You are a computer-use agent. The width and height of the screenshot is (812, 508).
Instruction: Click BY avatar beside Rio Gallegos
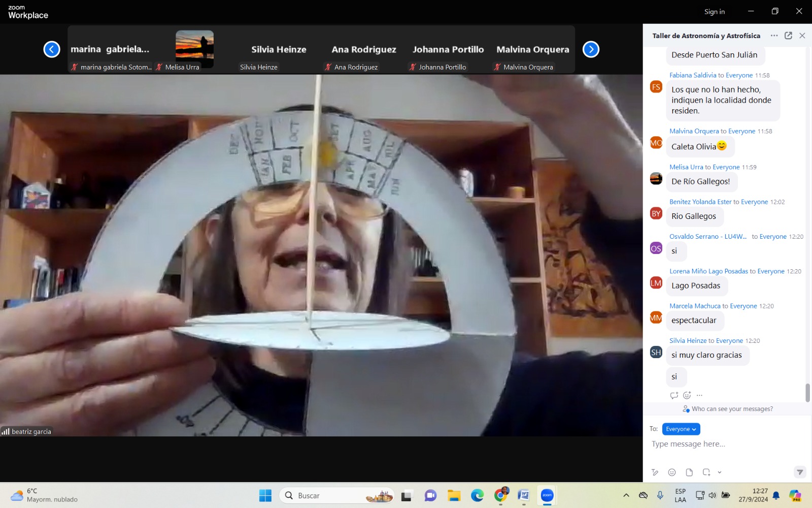click(656, 213)
